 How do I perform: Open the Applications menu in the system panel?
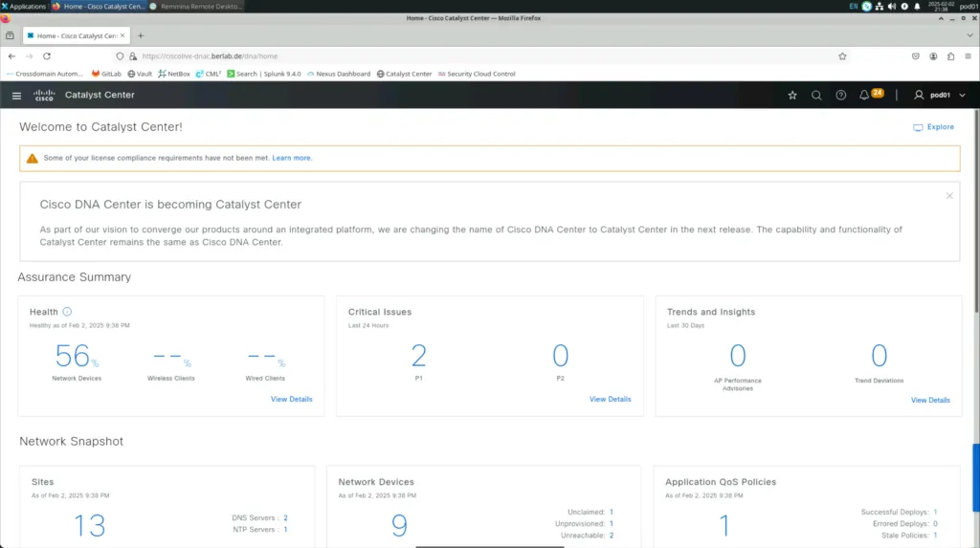point(25,6)
